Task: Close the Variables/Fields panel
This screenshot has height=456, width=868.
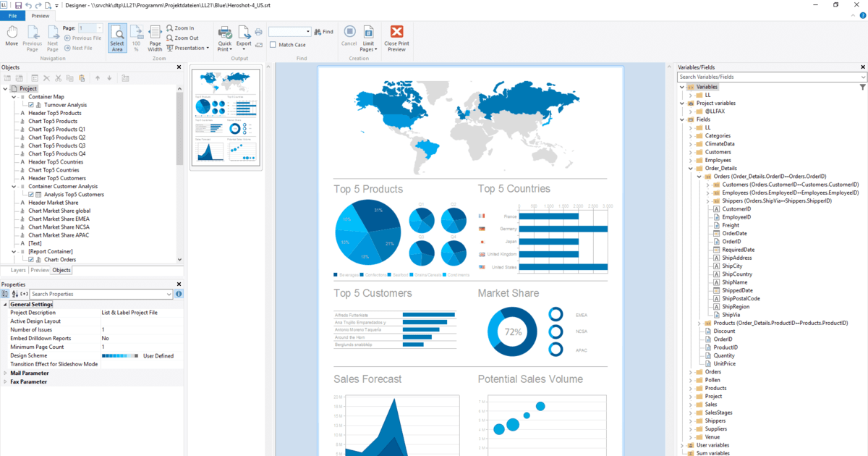Action: point(863,67)
